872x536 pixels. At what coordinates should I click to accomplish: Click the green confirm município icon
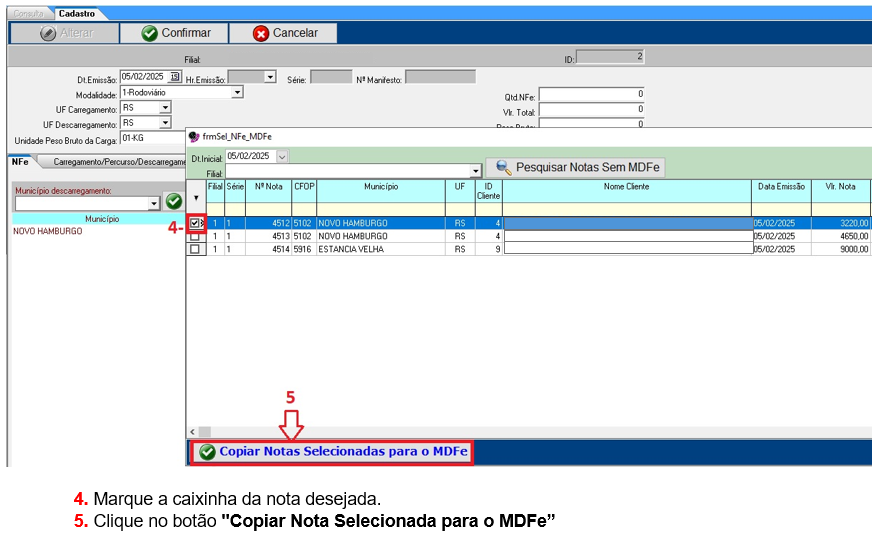(x=174, y=201)
